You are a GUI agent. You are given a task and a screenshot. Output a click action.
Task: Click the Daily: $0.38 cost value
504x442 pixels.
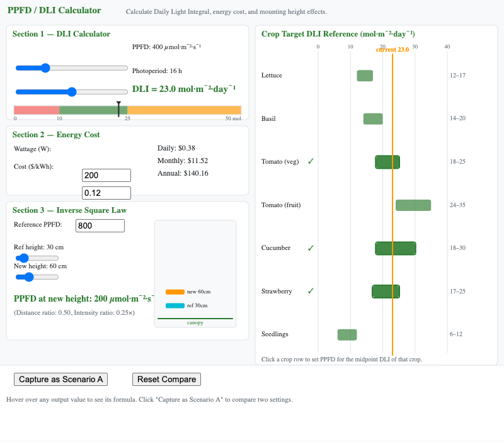click(176, 148)
